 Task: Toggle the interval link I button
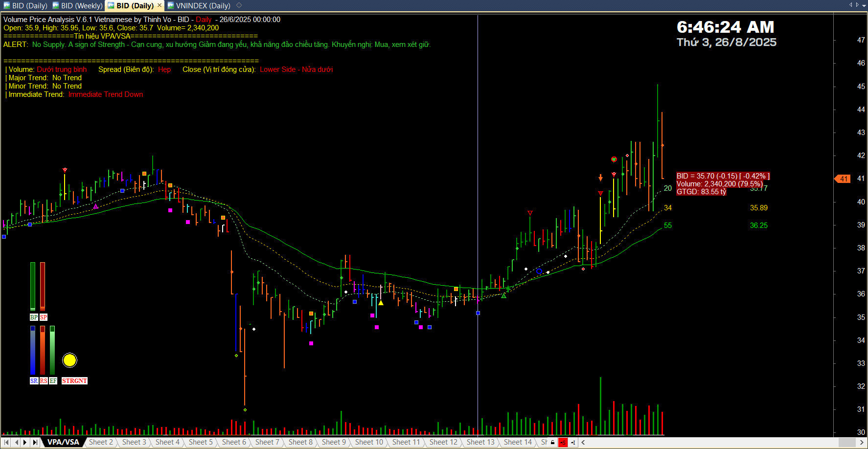(x=572, y=442)
